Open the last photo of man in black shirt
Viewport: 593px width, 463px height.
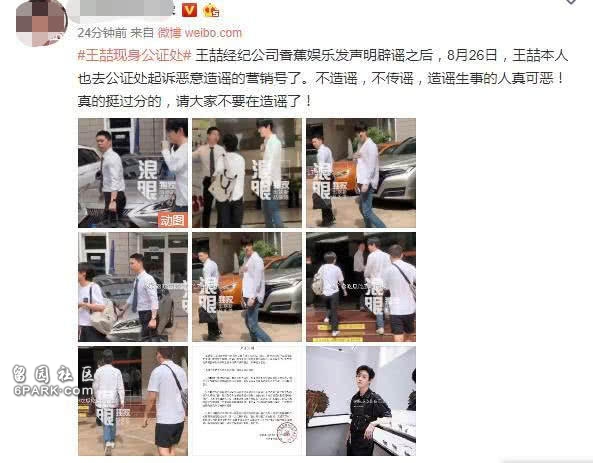coord(361,401)
